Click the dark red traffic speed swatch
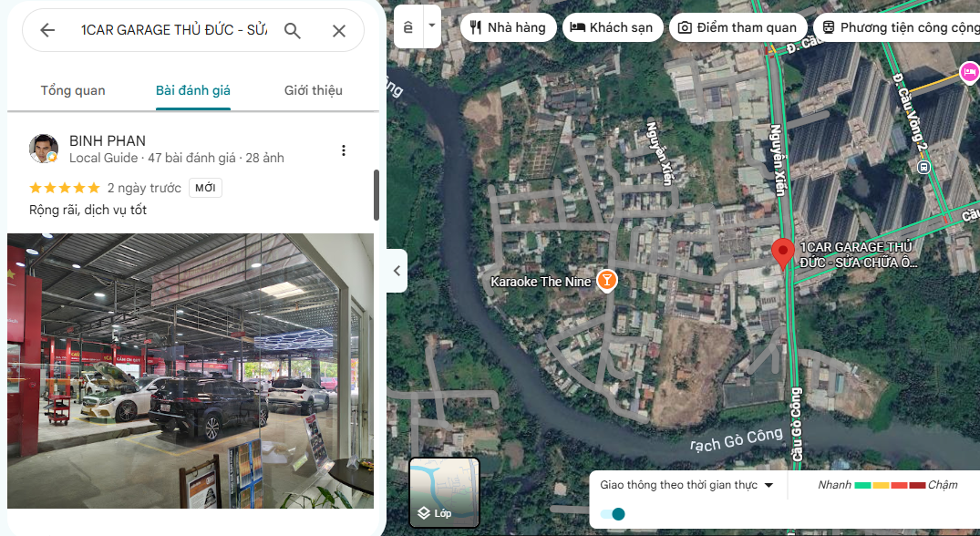 (917, 485)
